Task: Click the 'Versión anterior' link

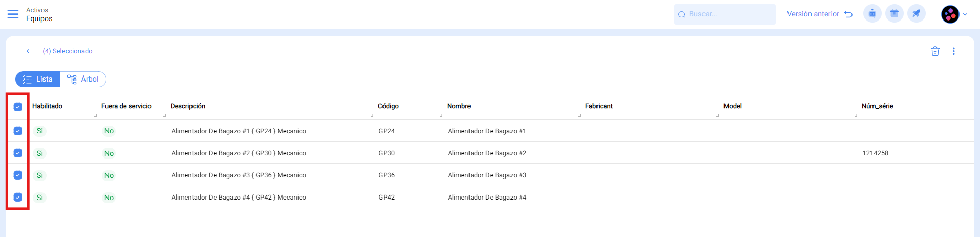Action: (x=819, y=14)
